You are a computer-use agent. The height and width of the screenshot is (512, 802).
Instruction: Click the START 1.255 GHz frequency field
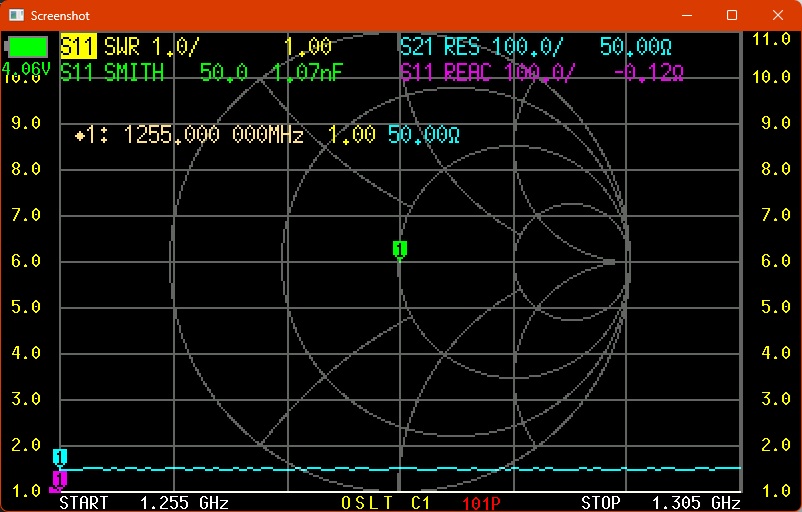[x=144, y=502]
